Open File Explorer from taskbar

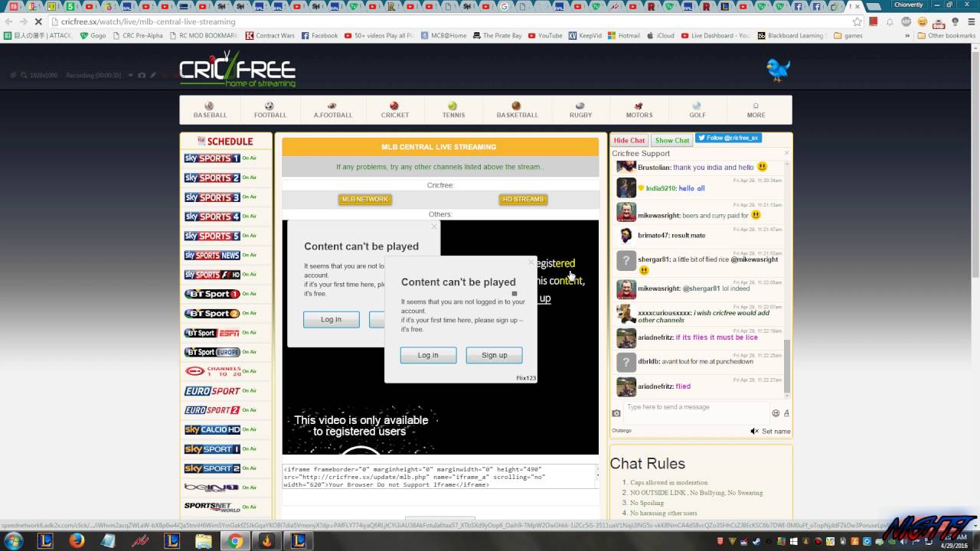coord(203,541)
